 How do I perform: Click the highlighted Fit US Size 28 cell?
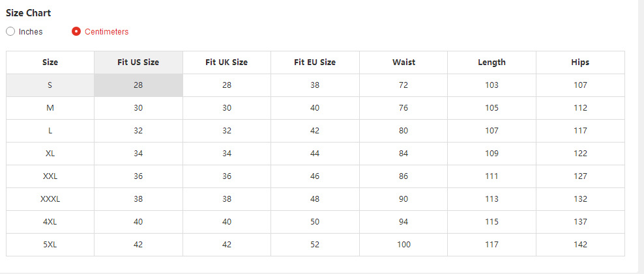pos(138,85)
